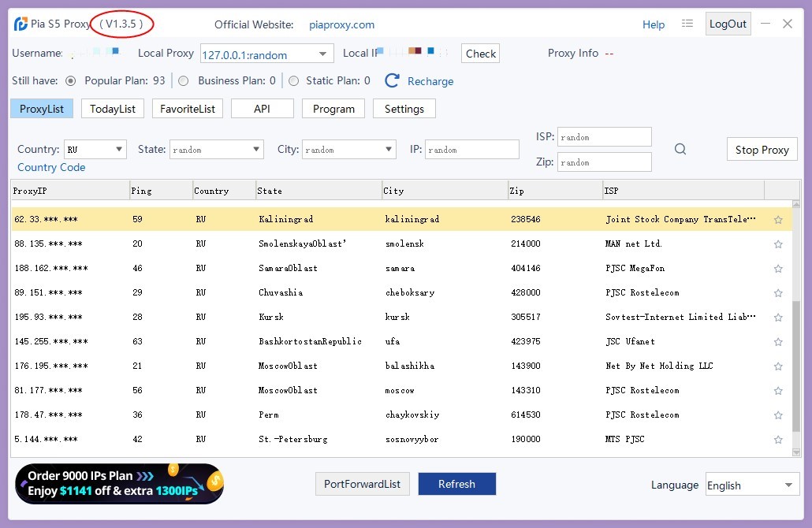Click the LogOut button
The height and width of the screenshot is (528, 812).
(728, 24)
